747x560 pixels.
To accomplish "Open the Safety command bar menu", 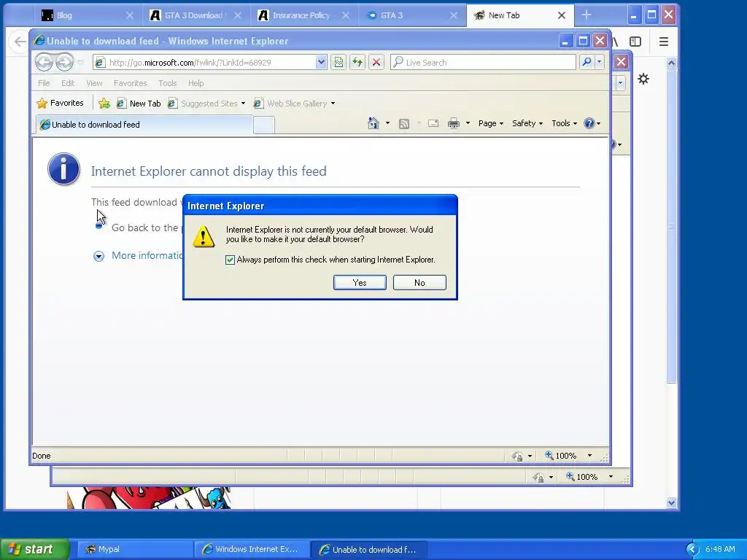I will tap(527, 123).
